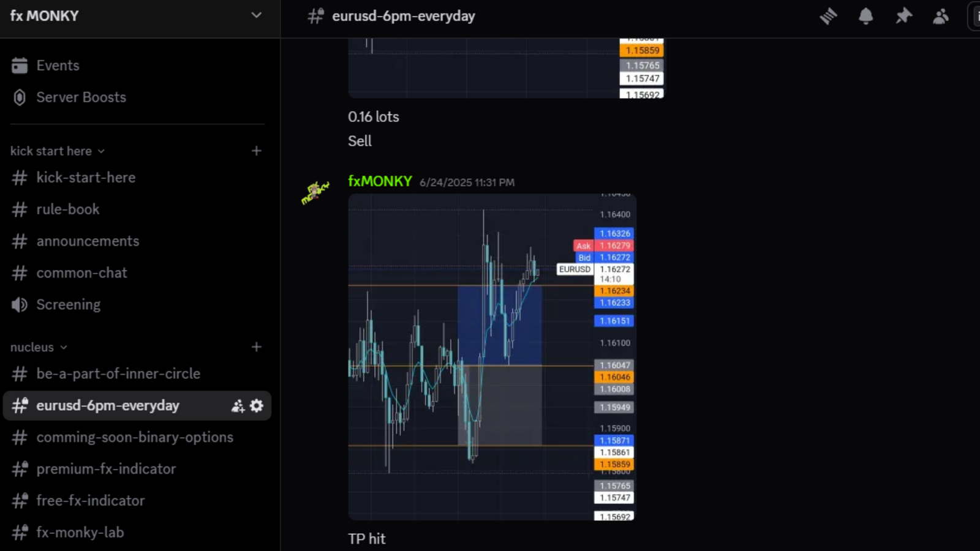Screen dimensions: 980x551
Task: Click fxMONKY user avatar
Action: point(315,192)
